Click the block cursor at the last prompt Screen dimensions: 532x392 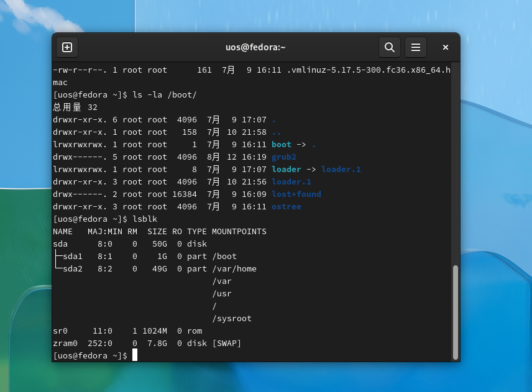click(135, 355)
